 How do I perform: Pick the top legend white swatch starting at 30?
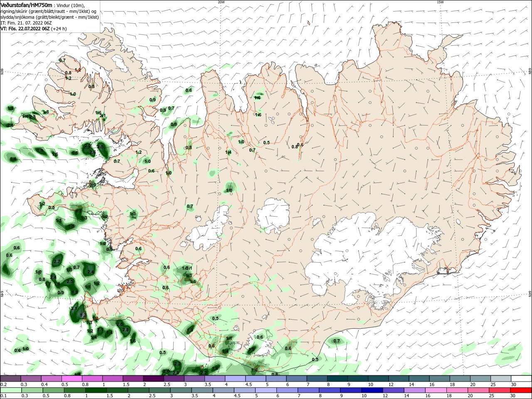521,379
